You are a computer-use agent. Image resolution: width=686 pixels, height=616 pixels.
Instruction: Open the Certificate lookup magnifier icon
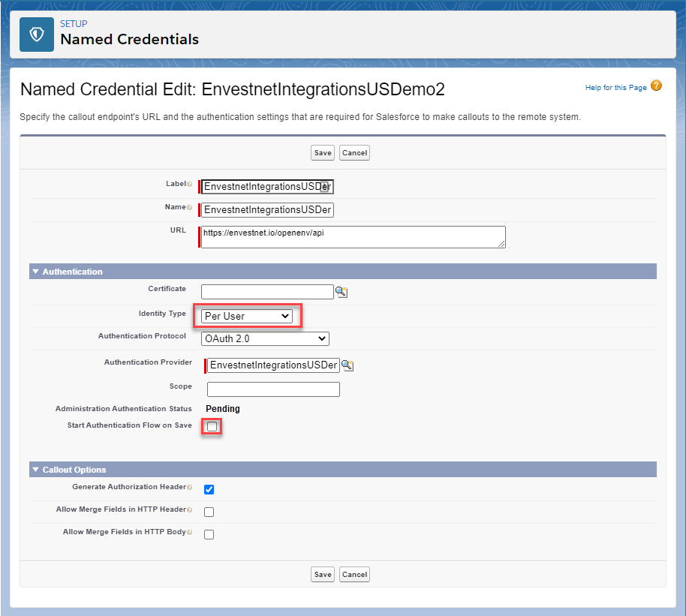[x=341, y=292]
